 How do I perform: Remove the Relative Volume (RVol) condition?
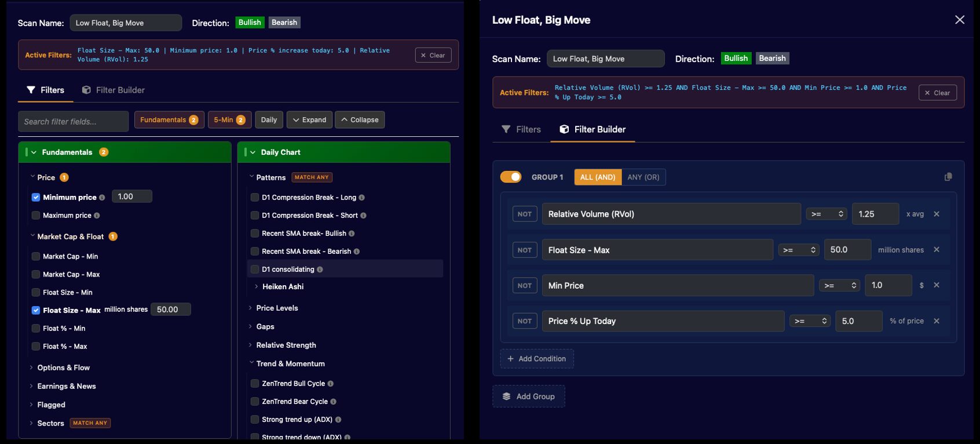(937, 214)
